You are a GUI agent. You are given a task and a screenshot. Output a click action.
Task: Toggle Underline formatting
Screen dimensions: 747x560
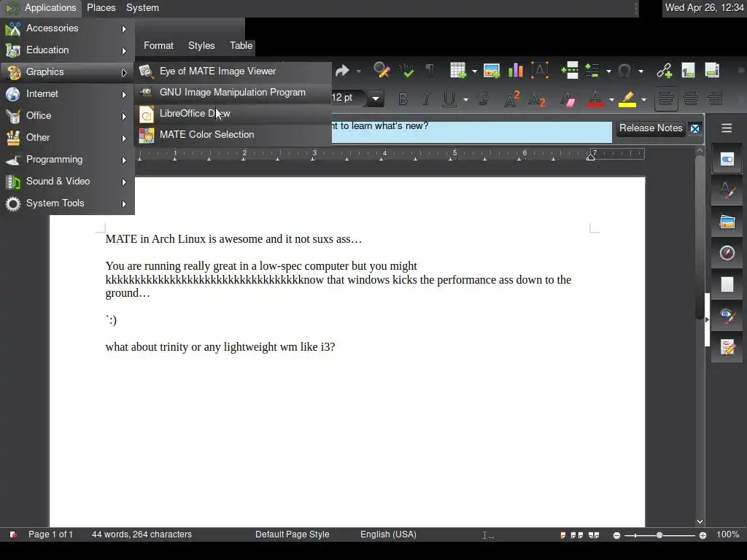[449, 99]
